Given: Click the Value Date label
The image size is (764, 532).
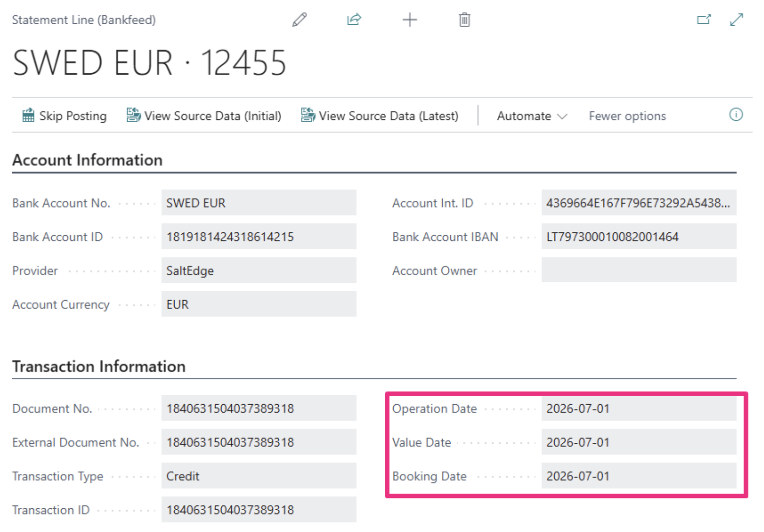Looking at the screenshot, I should point(422,442).
